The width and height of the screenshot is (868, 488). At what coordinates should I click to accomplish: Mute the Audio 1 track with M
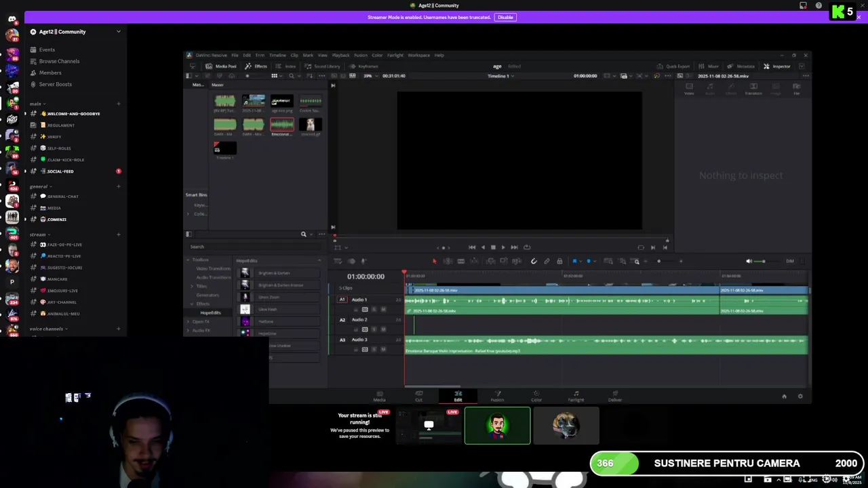(x=383, y=309)
